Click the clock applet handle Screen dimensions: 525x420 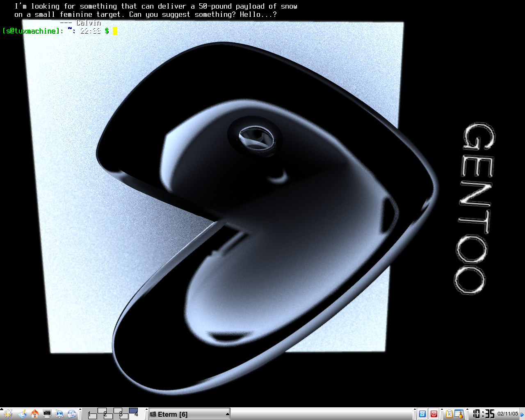click(x=467, y=414)
